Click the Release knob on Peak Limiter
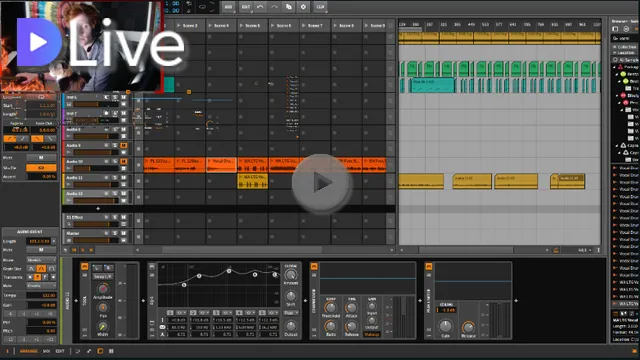The height and width of the screenshot is (360, 640). pyautogui.click(x=468, y=327)
